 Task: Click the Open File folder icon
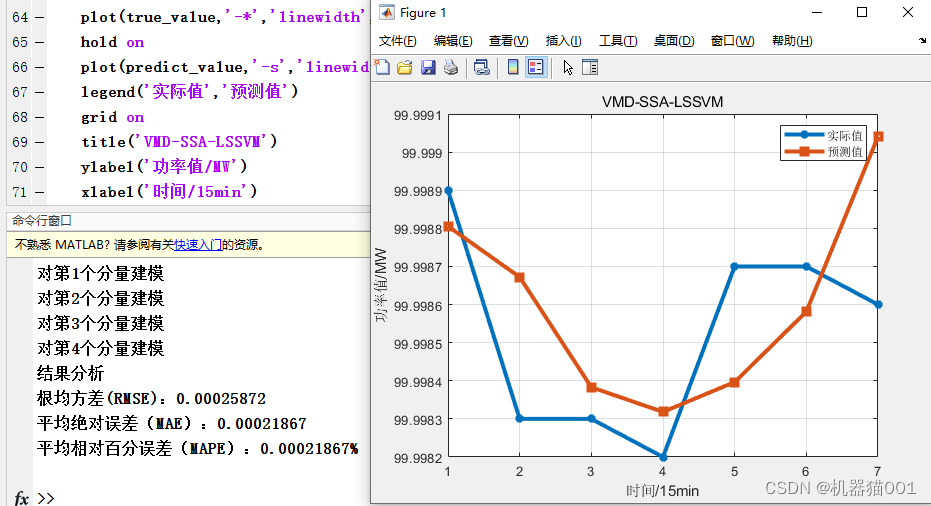[405, 68]
